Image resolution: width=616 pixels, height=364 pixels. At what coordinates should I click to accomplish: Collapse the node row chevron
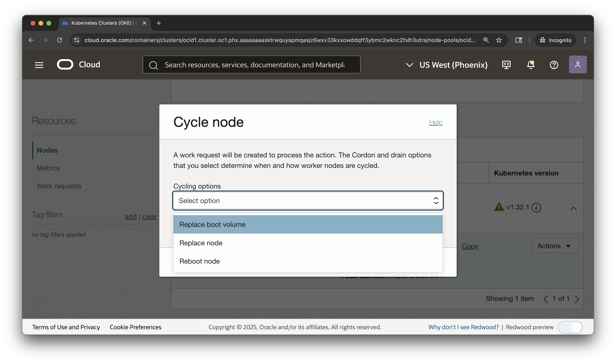[x=573, y=208]
